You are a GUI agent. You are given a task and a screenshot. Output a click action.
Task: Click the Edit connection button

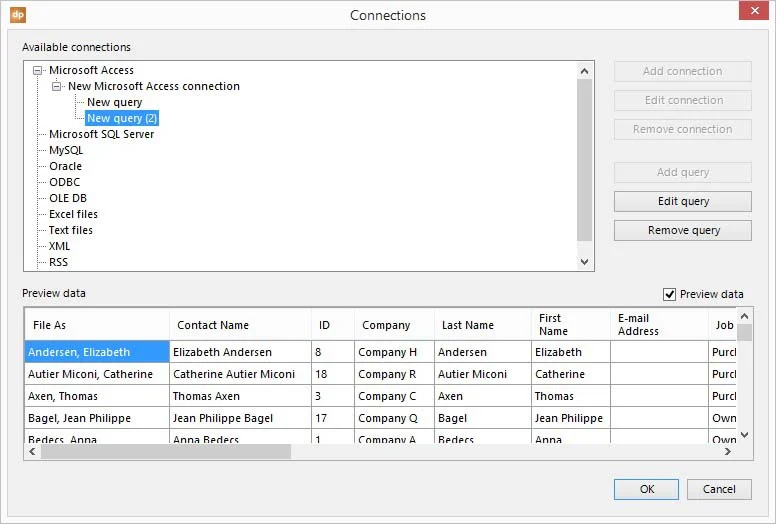(682, 100)
